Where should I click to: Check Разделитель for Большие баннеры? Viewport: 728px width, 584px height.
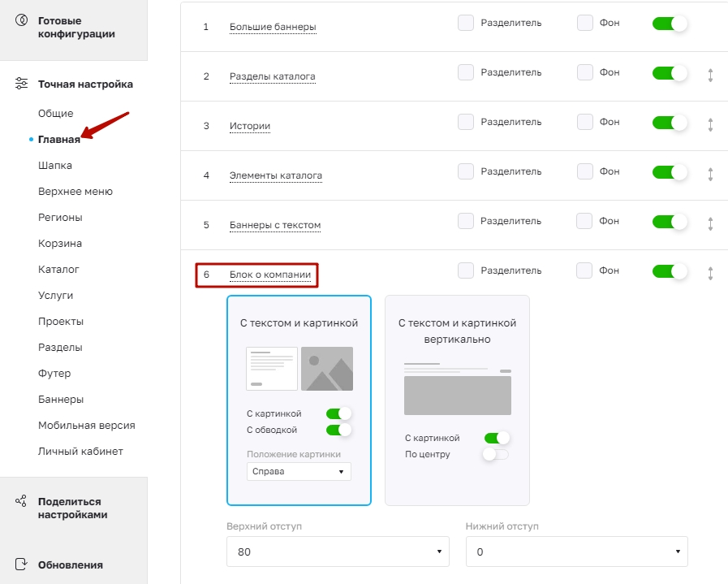pyautogui.click(x=466, y=23)
